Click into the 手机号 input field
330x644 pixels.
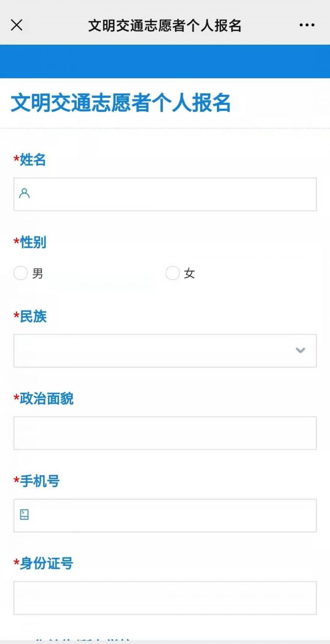[165, 516]
